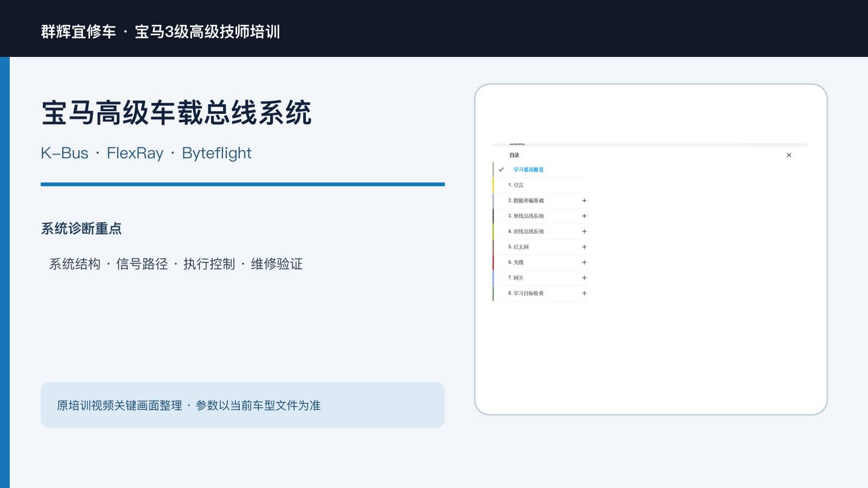This screenshot has width=868, height=488.
Task: Expand the 5. 以太网 chapter with plus
Action: pos(584,247)
